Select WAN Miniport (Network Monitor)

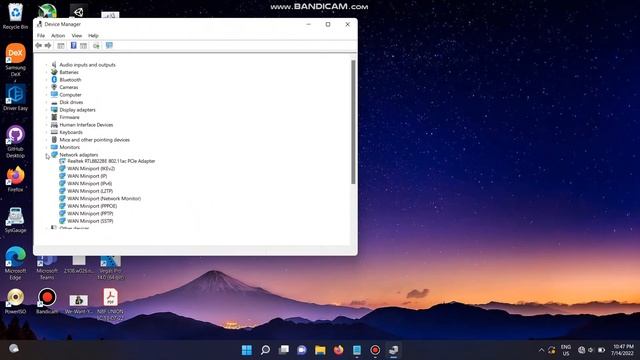pos(104,198)
